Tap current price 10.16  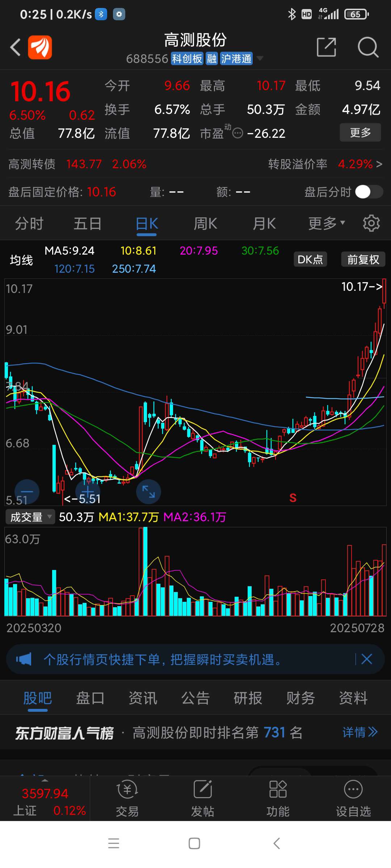41,91
